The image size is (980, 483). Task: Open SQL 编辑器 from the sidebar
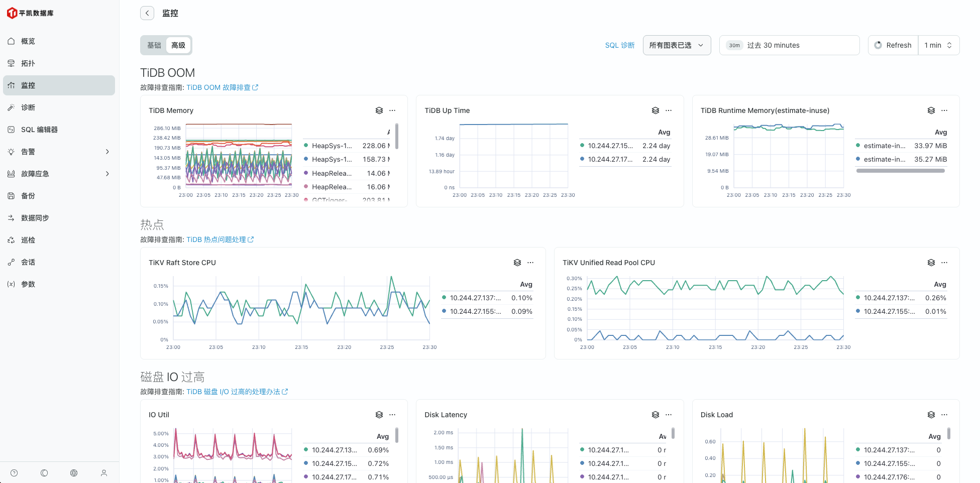pos(39,130)
